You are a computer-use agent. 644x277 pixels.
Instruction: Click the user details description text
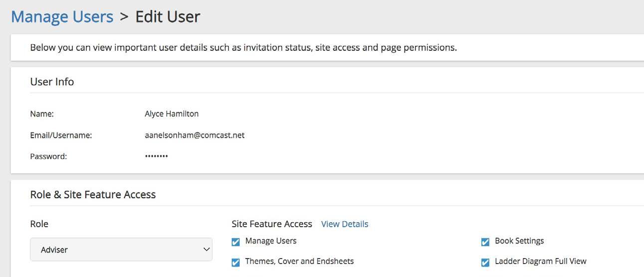click(x=243, y=48)
